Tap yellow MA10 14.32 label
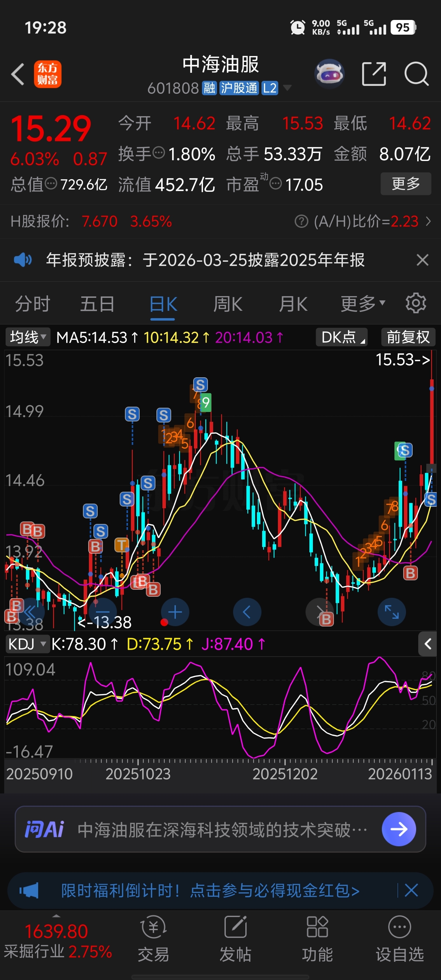Screen dimensions: 441x980 pyautogui.click(x=176, y=337)
